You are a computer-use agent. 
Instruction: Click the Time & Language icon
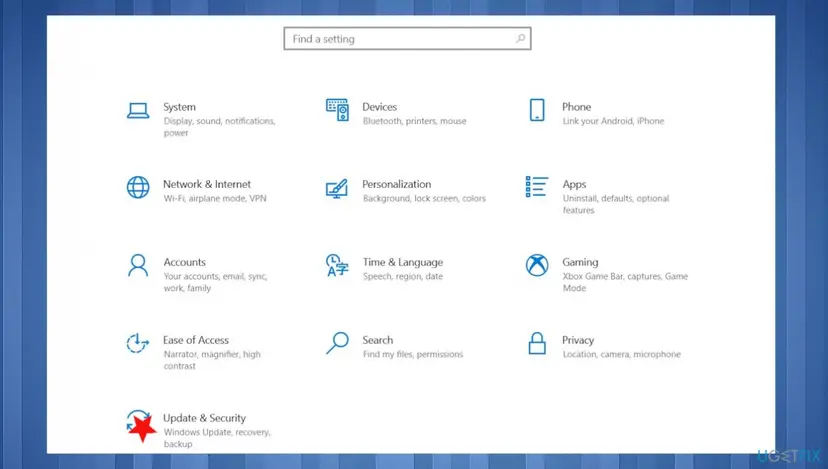(337, 265)
